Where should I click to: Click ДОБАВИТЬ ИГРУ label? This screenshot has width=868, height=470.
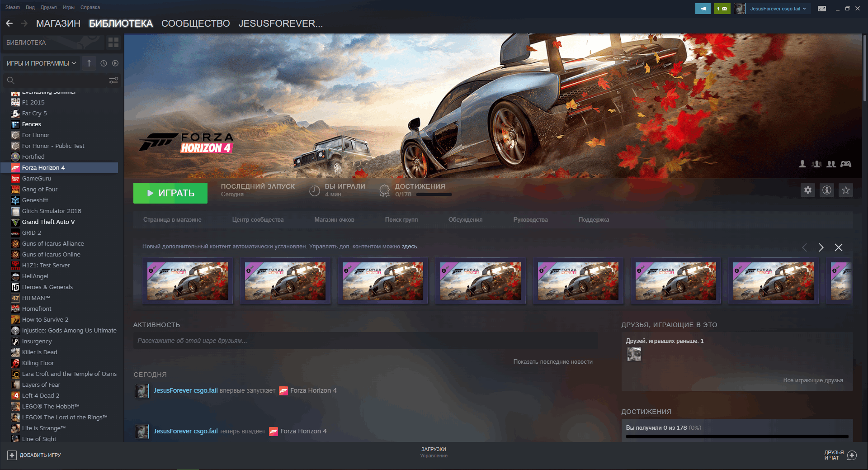(x=40, y=455)
